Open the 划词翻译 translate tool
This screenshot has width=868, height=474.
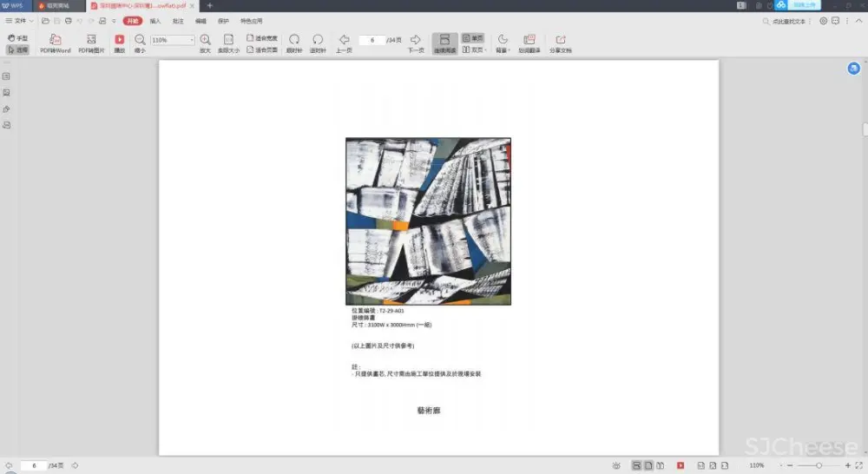(529, 40)
